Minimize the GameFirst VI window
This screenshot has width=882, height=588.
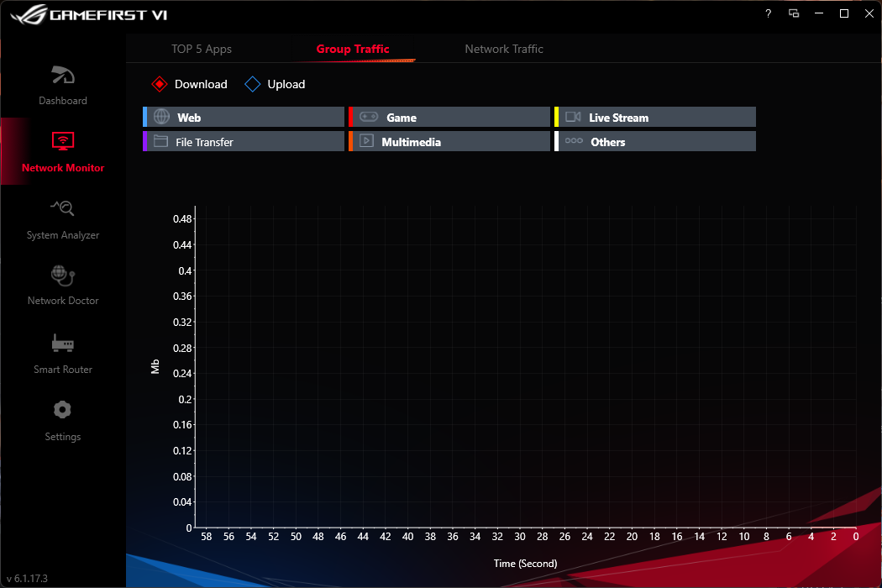tap(819, 13)
